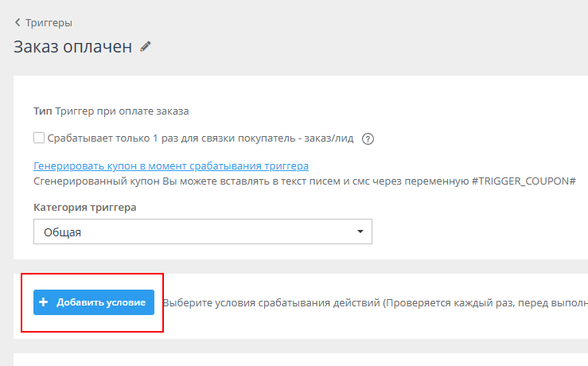Tick the 'Срабатывает только 1 раз' checkbox
The image size is (588, 366).
pyautogui.click(x=39, y=138)
